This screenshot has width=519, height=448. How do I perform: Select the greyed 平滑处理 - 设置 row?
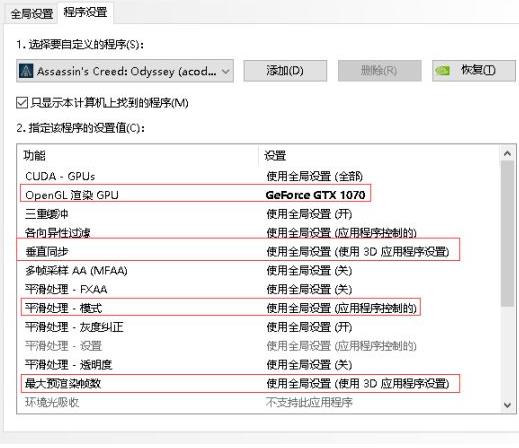pos(258,346)
